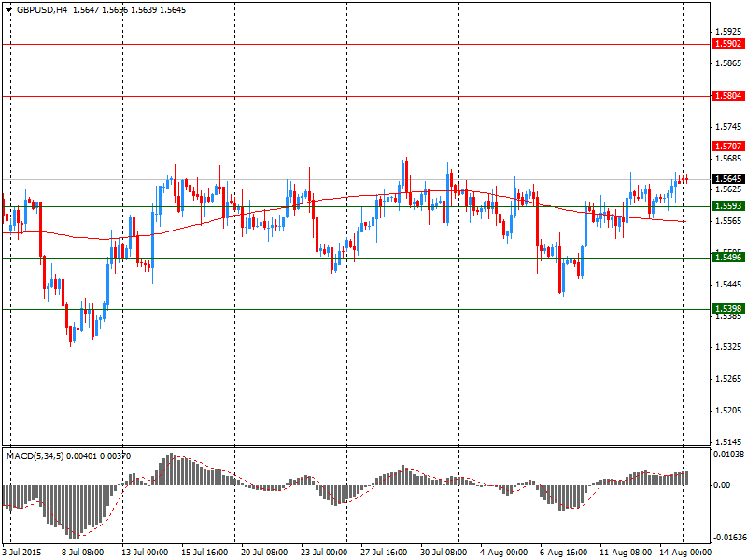Select the 1.5707 resistance level label
The width and height of the screenshot is (747, 560).
point(728,147)
